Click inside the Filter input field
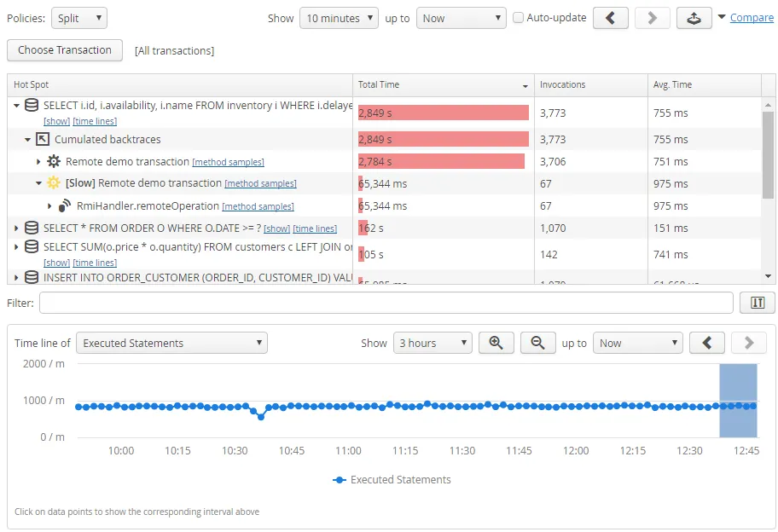Image resolution: width=778 pixels, height=532 pixels. click(384, 303)
